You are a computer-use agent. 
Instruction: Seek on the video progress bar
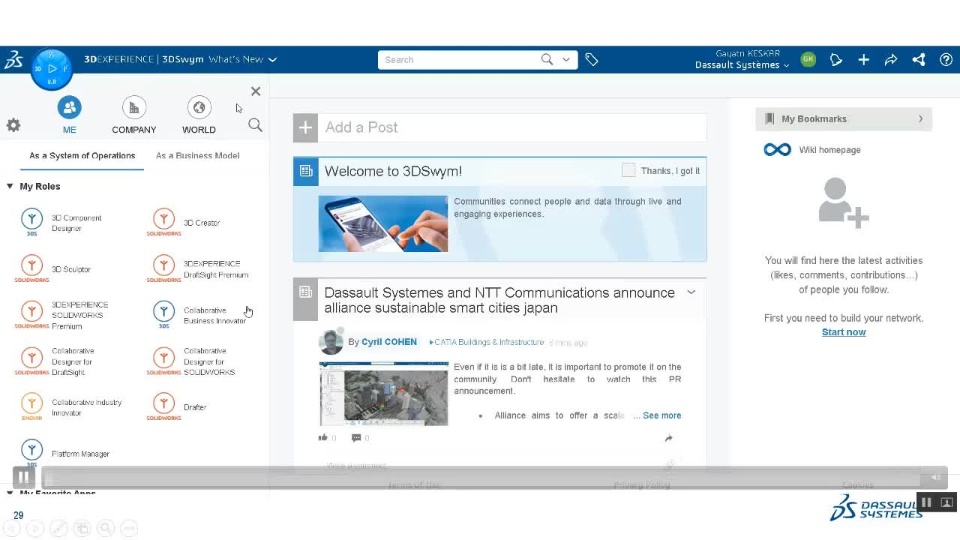click(481, 478)
